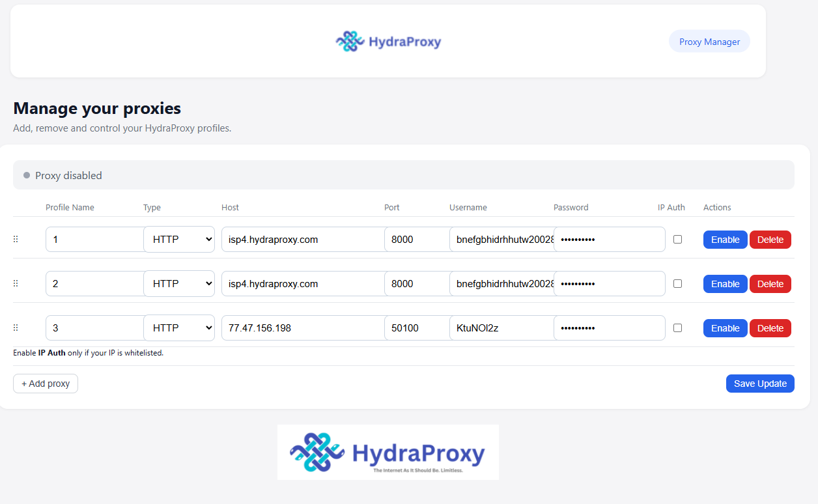Click the username field containing KtuNOl2z
818x504 pixels.
[x=500, y=328]
